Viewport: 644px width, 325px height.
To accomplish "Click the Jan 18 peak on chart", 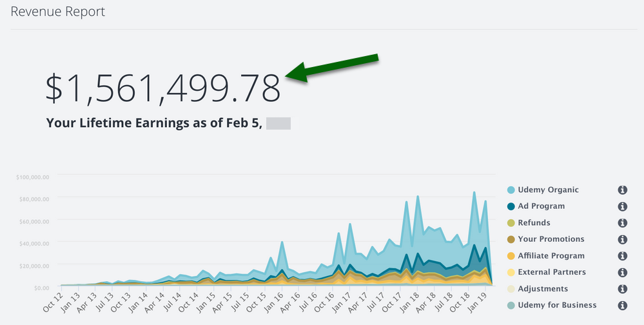I will [x=418, y=197].
